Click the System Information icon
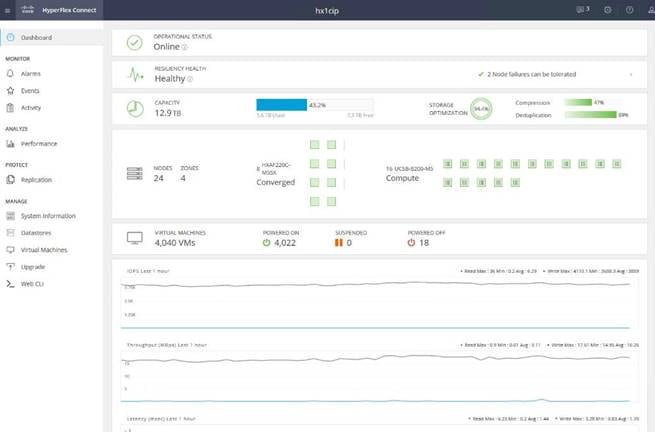This screenshot has height=432, width=655. pos(10,216)
